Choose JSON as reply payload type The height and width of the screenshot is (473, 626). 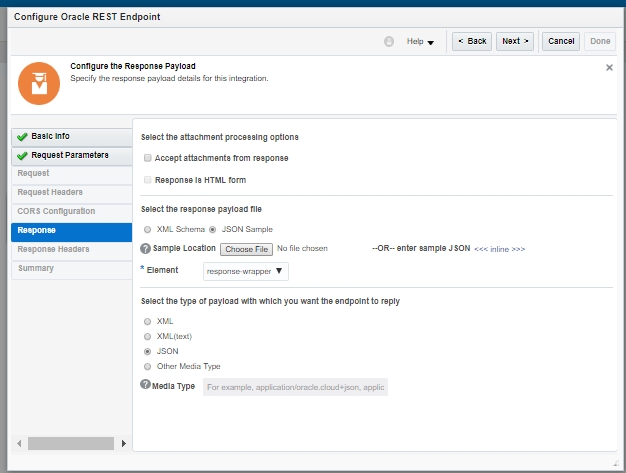tap(148, 352)
